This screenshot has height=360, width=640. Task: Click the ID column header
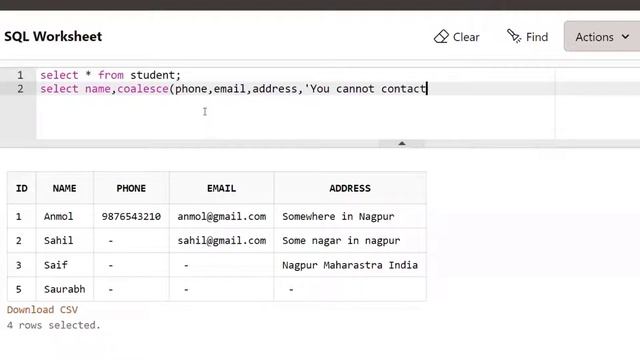click(x=22, y=188)
